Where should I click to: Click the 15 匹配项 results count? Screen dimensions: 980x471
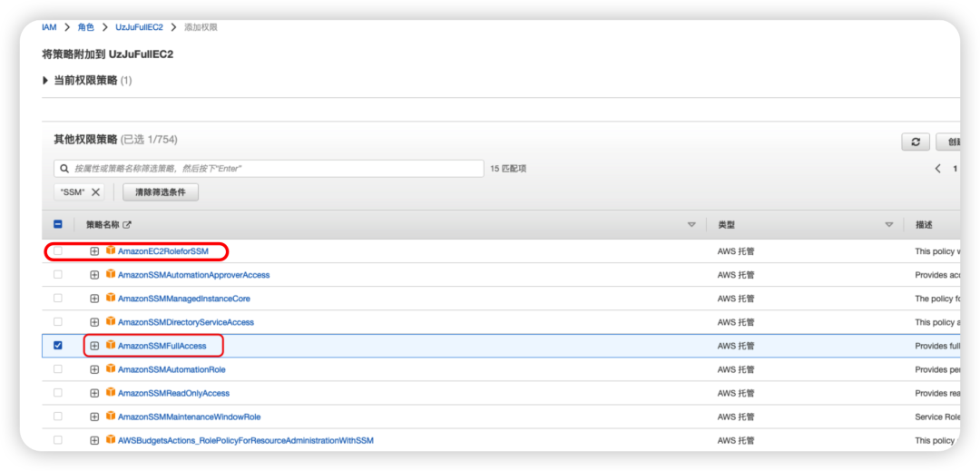pos(508,169)
